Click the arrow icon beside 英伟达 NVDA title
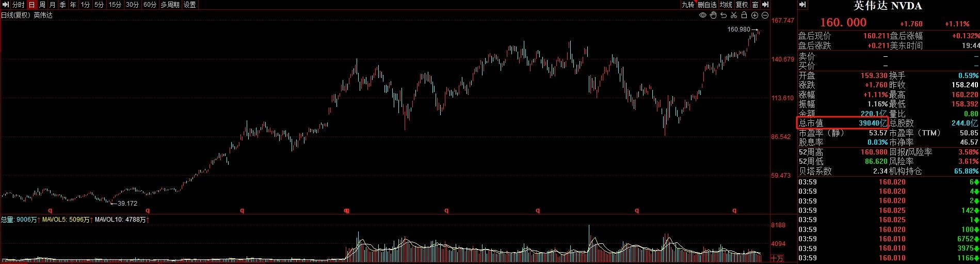Image resolution: width=980 pixels, height=264 pixels. [x=802, y=5]
